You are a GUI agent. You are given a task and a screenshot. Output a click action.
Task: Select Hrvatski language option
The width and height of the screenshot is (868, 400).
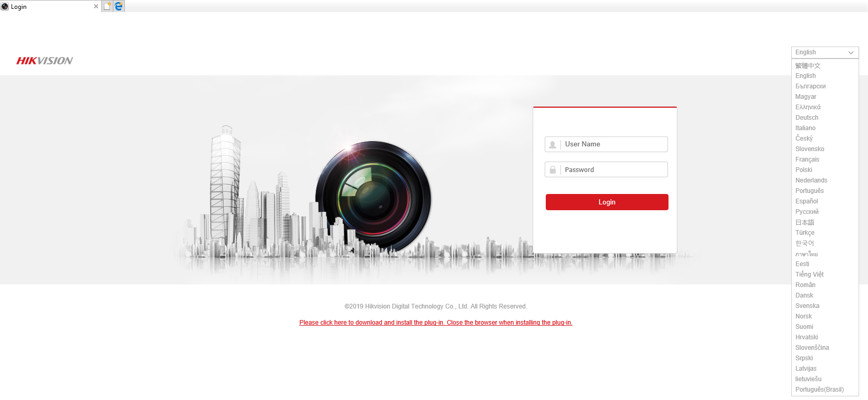(807, 337)
